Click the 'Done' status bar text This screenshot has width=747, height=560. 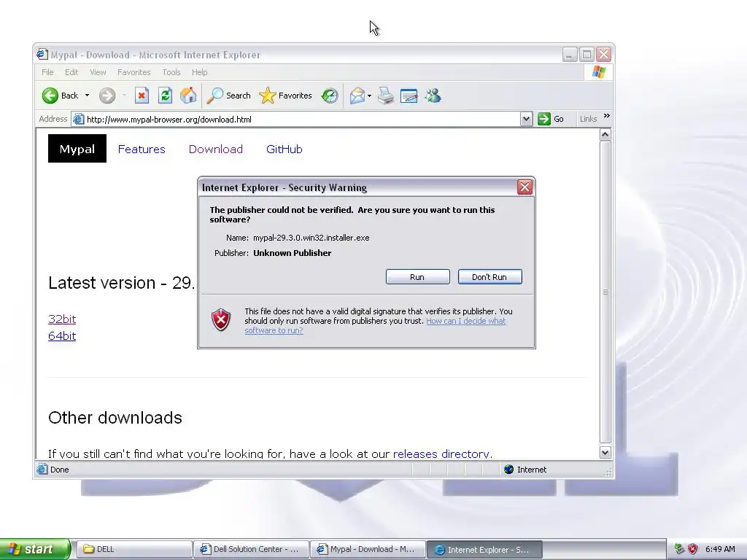tap(60, 470)
